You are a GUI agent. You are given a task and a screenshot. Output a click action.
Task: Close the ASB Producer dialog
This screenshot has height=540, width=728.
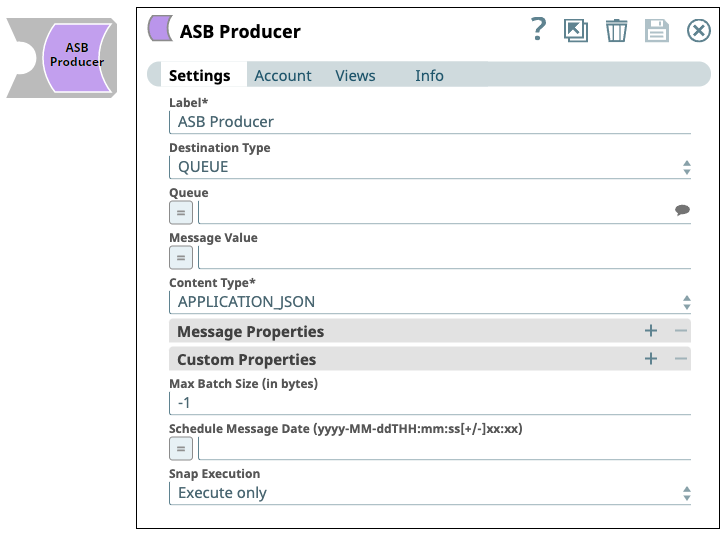tap(698, 31)
